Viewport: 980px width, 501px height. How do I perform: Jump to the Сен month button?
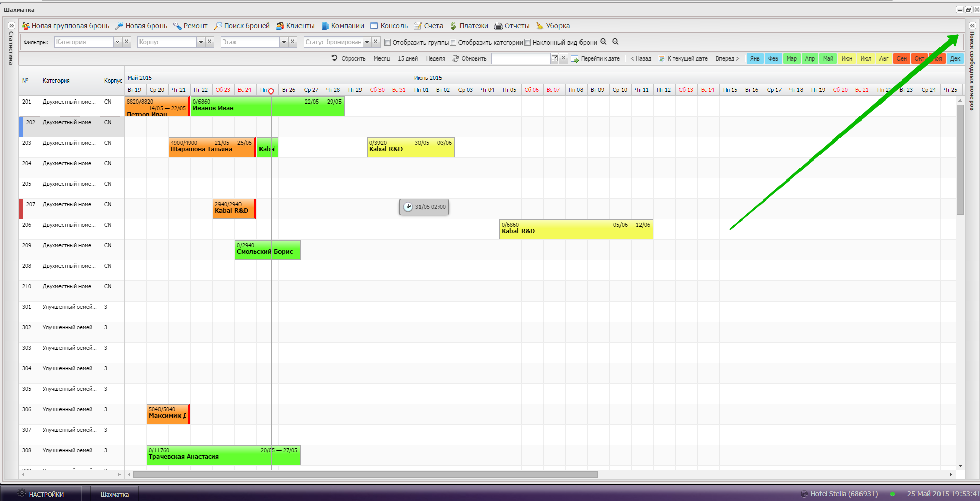[901, 58]
